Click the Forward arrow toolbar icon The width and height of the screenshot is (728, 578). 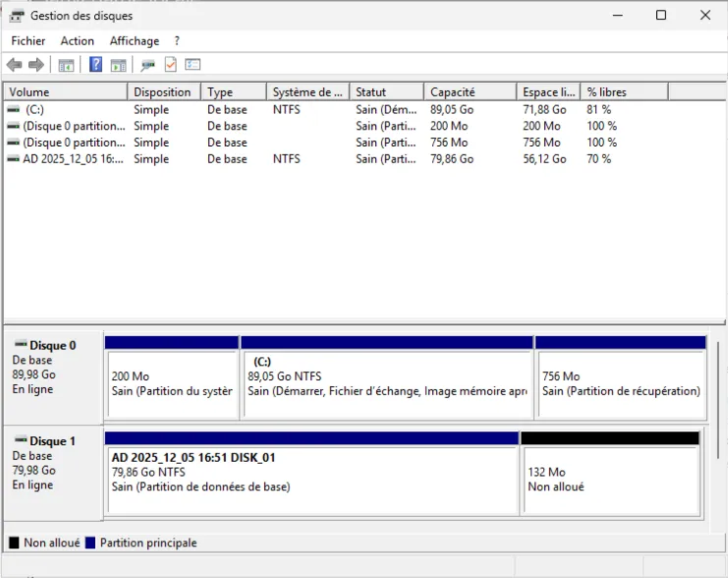[x=36, y=65]
